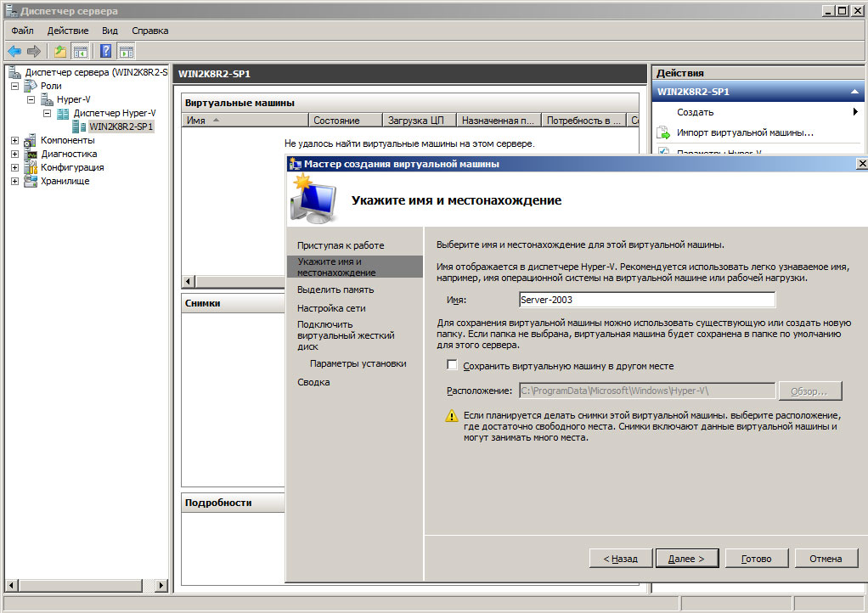868x613 pixels.
Task: Open the Справка menu
Action: (x=150, y=31)
